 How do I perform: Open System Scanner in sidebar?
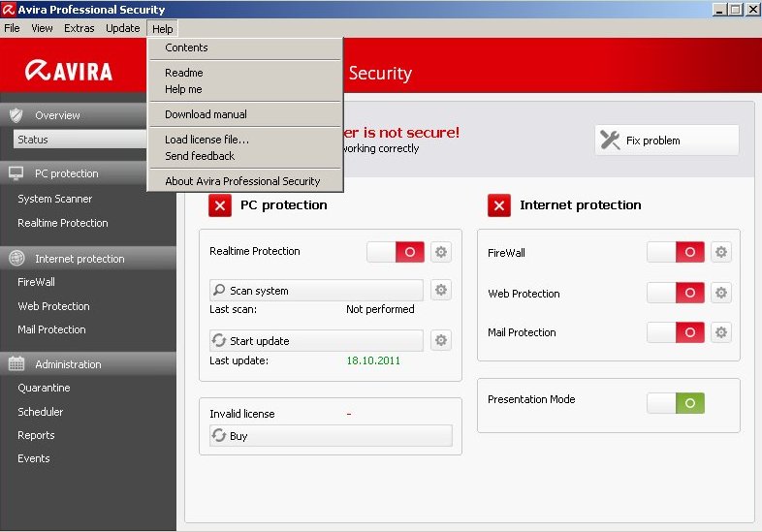pos(55,199)
